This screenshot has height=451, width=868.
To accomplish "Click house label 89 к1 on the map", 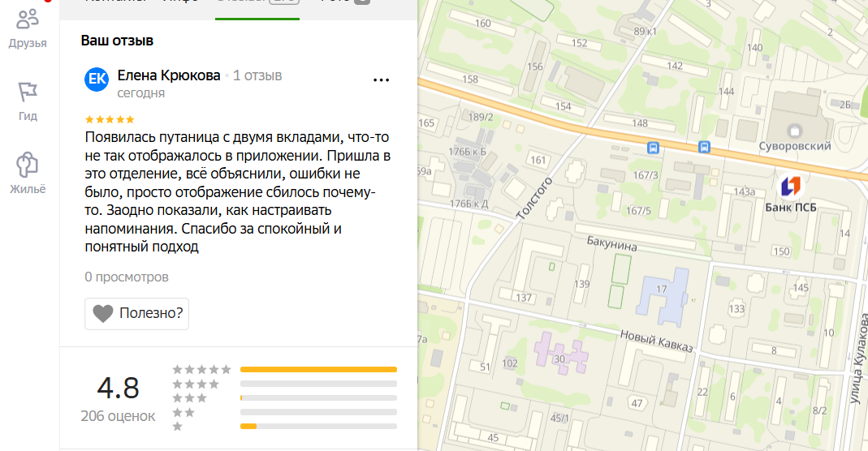I will click(645, 32).
